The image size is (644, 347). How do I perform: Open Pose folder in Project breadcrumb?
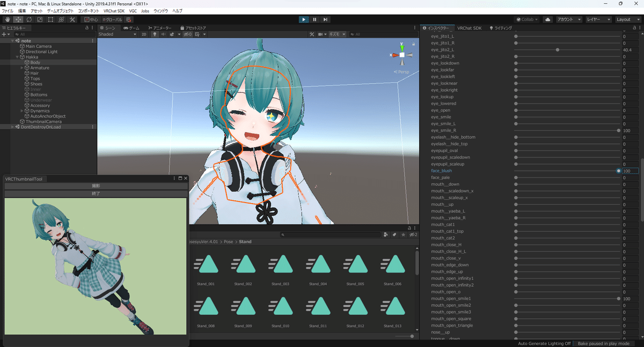(x=228, y=242)
